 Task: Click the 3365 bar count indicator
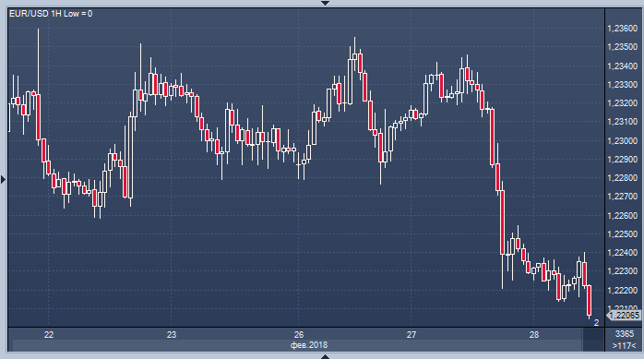pyautogui.click(x=625, y=333)
